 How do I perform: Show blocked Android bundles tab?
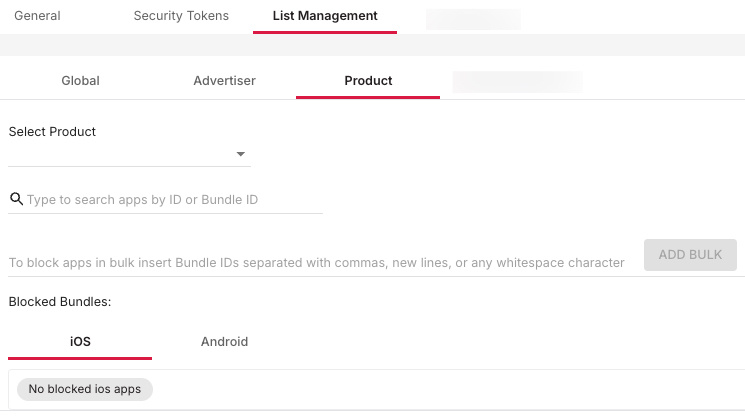click(x=224, y=342)
